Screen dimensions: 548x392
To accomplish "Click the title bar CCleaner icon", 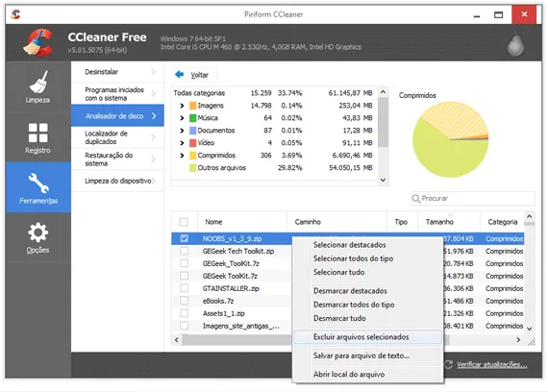I will coord(15,14).
